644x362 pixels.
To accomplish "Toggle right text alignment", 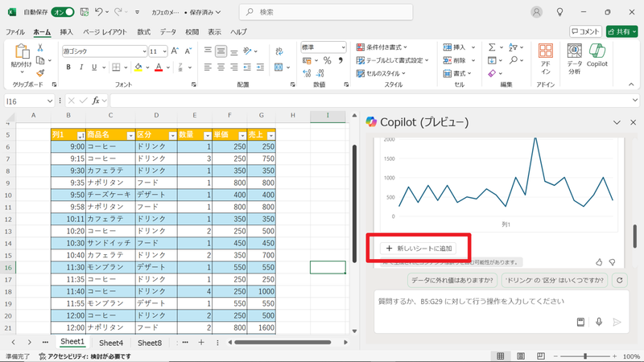I will (x=234, y=68).
